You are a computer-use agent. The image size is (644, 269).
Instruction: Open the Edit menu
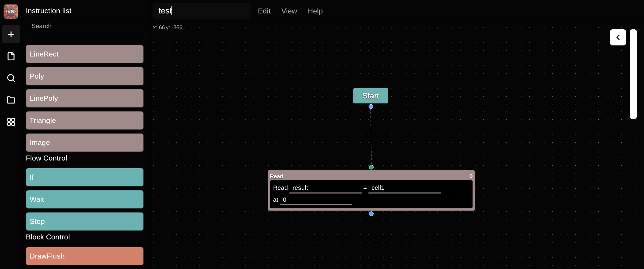pos(264,11)
